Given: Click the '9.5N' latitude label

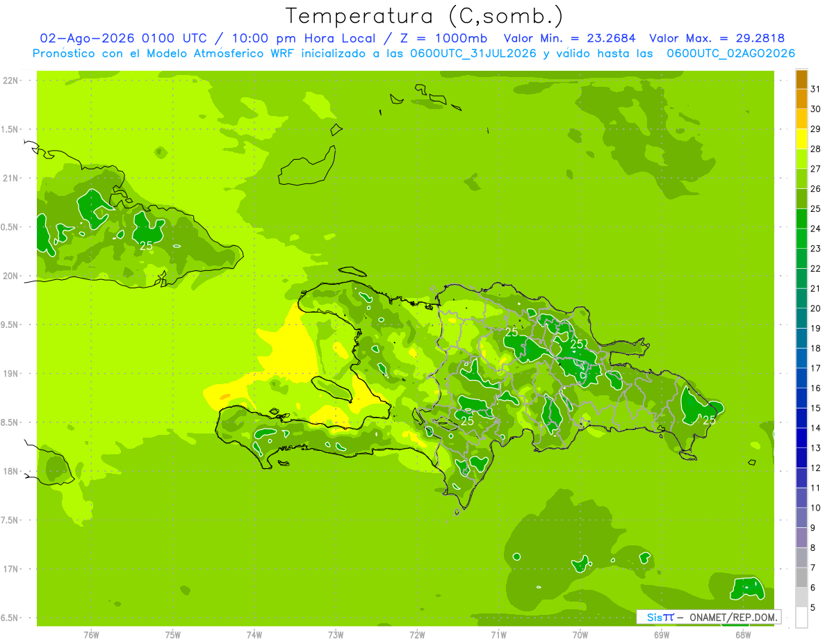Looking at the screenshot, I should coord(10,325).
